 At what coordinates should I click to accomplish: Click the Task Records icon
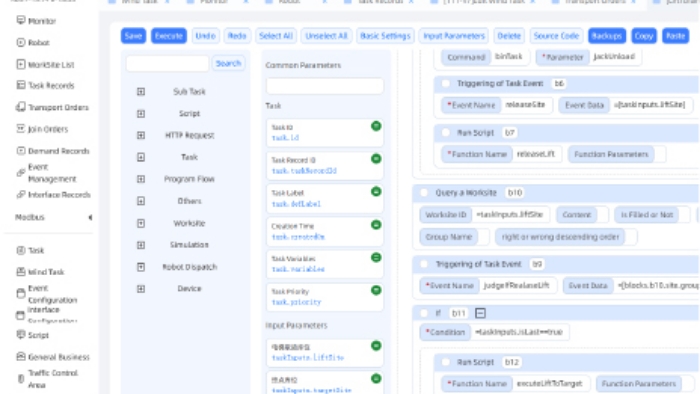pos(21,85)
